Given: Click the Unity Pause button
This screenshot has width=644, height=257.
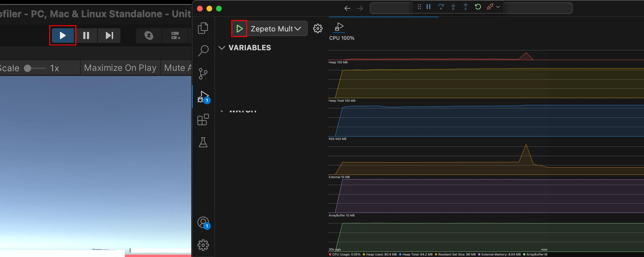Looking at the screenshot, I should [x=86, y=35].
